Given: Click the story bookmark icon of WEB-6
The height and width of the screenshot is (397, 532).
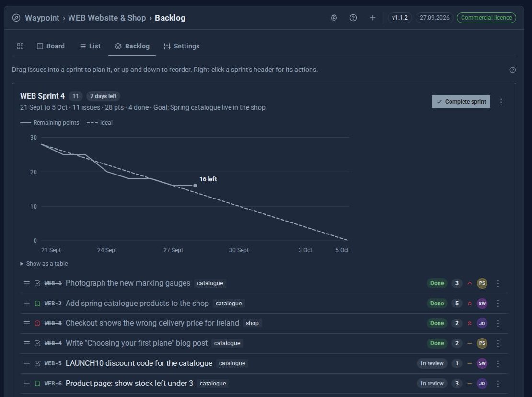Looking at the screenshot, I should click(x=37, y=384).
